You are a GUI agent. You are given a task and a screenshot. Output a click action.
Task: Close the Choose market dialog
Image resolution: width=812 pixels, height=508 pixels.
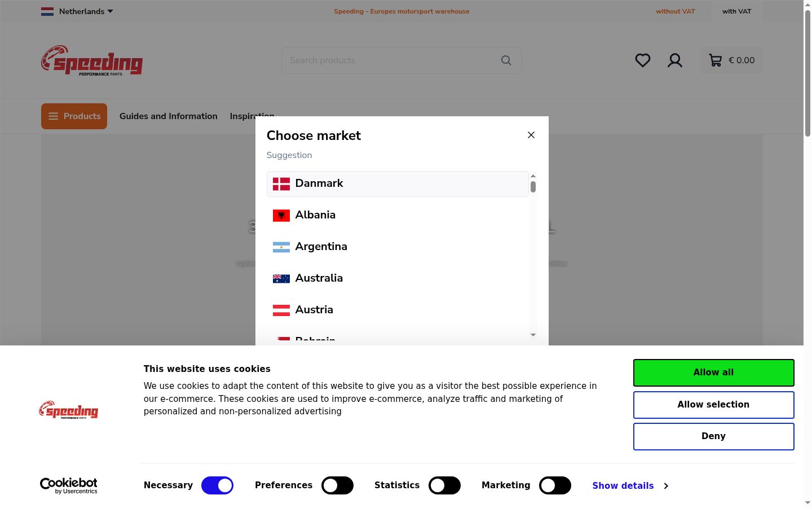point(531,135)
